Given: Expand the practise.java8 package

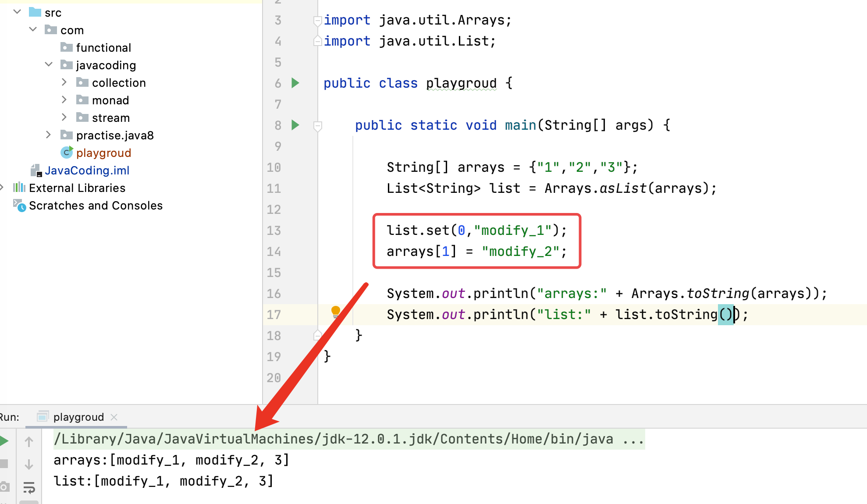Looking at the screenshot, I should pos(49,135).
